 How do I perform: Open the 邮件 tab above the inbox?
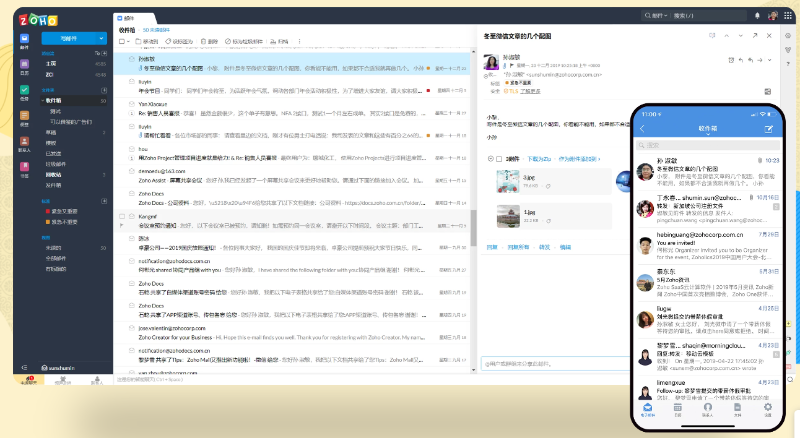point(128,17)
